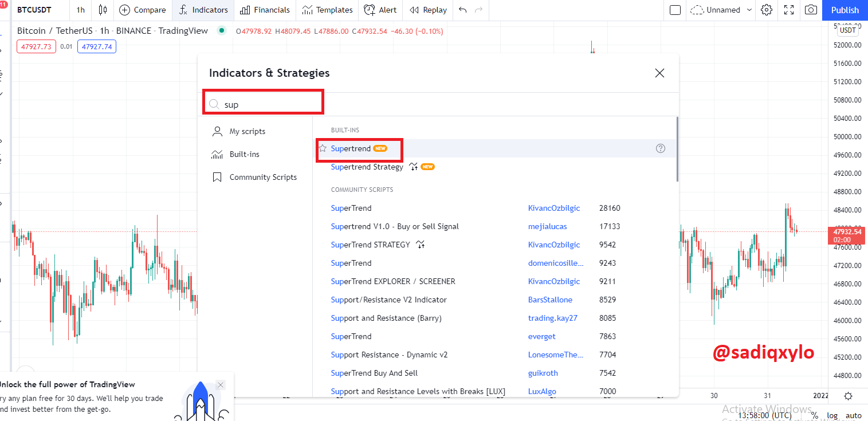This screenshot has height=421, width=868.
Task: Change the USDT currency on the price scale
Action: 847,30
